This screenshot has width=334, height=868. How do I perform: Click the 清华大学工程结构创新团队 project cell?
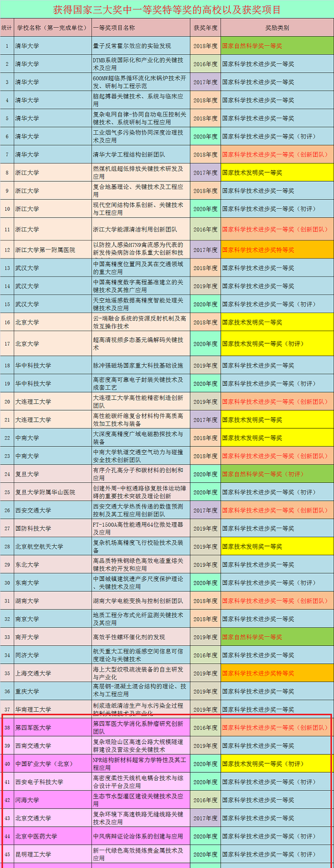pos(141,155)
